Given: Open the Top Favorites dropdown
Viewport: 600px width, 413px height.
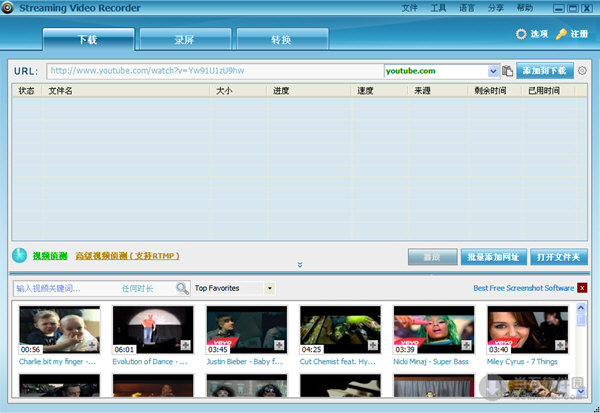Looking at the screenshot, I should (x=270, y=288).
